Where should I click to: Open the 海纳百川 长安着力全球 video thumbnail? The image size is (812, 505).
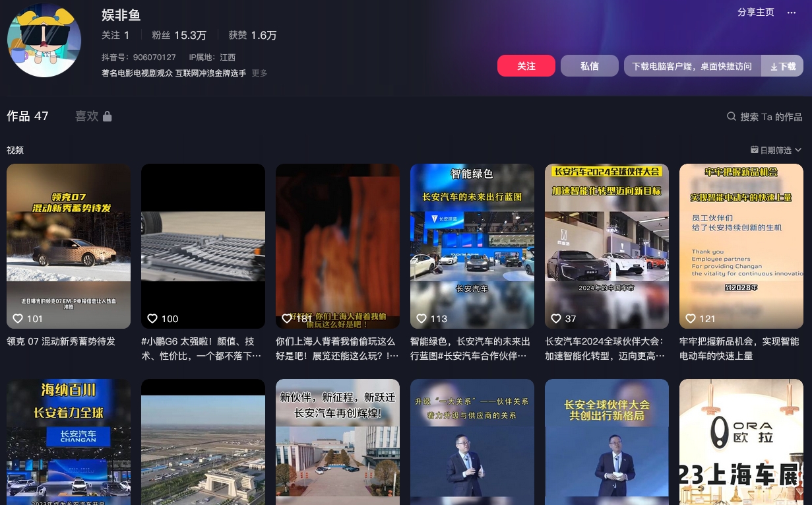pyautogui.click(x=69, y=442)
